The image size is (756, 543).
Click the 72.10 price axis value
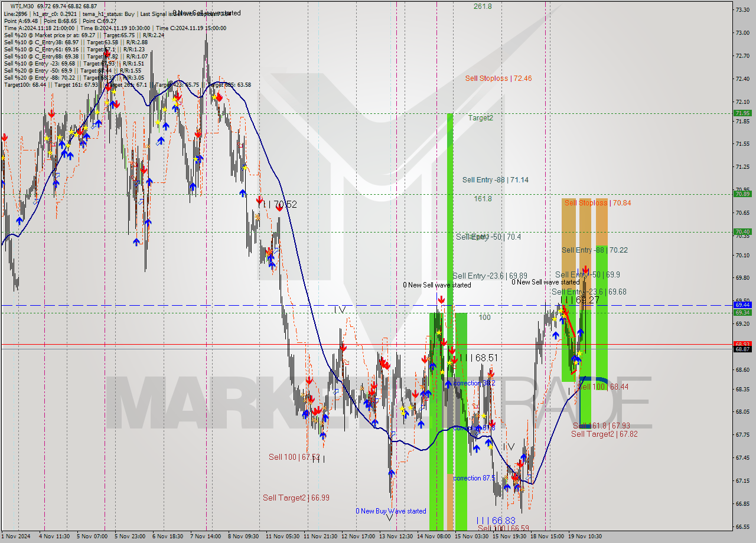click(742, 102)
